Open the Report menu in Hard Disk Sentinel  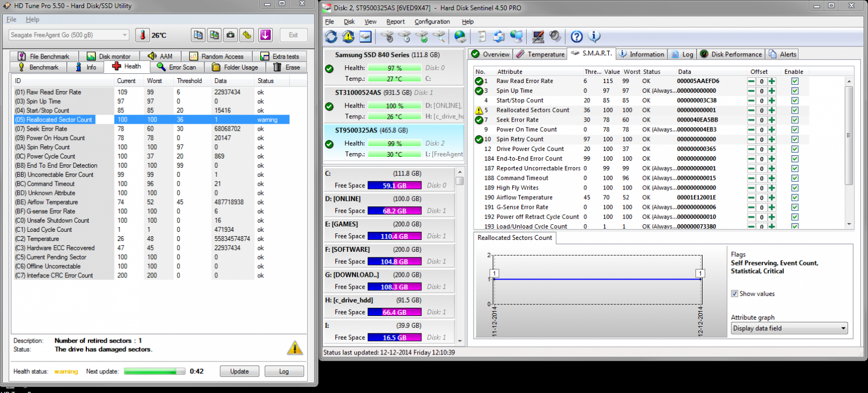tap(395, 22)
